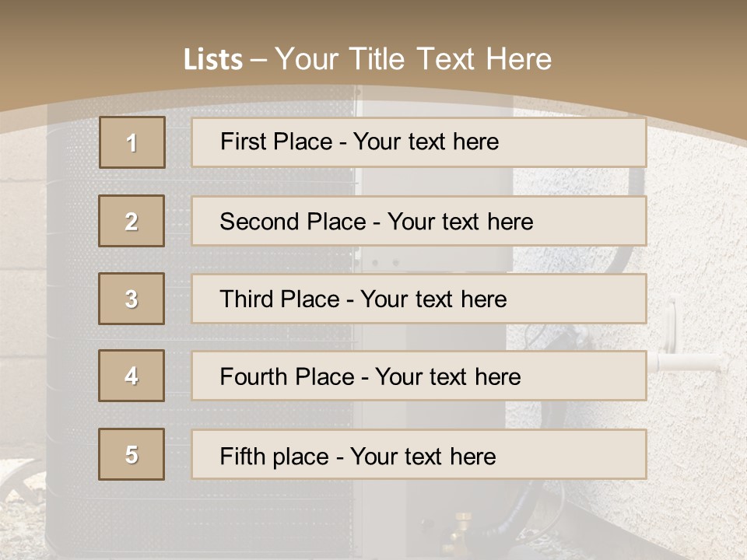Click the number 5 box
Image resolution: width=747 pixels, height=560 pixels.
click(x=132, y=454)
